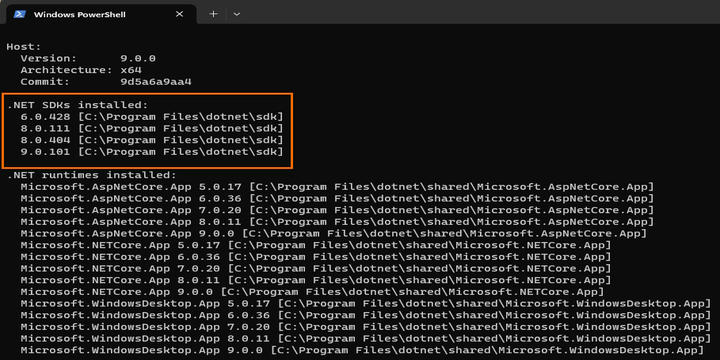Click Microsoft.WindowsDesktop.App 8.0.11 line
The image size is (720, 360).
[366, 339]
